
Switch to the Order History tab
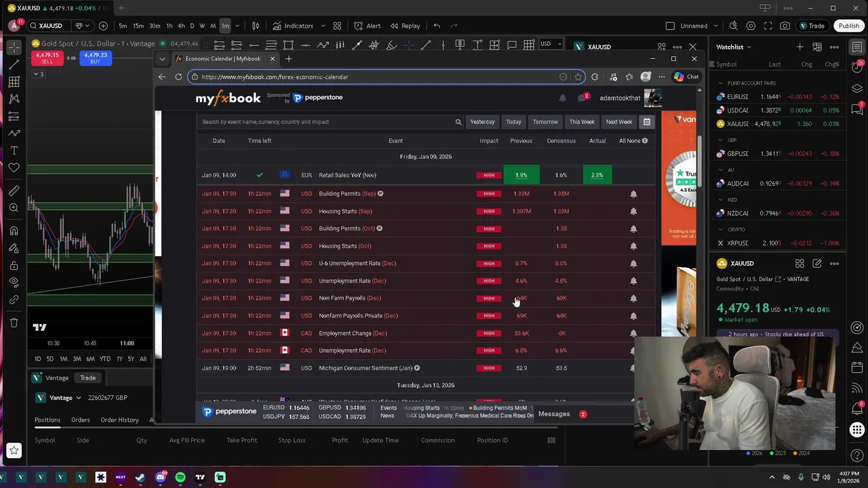[x=119, y=420]
